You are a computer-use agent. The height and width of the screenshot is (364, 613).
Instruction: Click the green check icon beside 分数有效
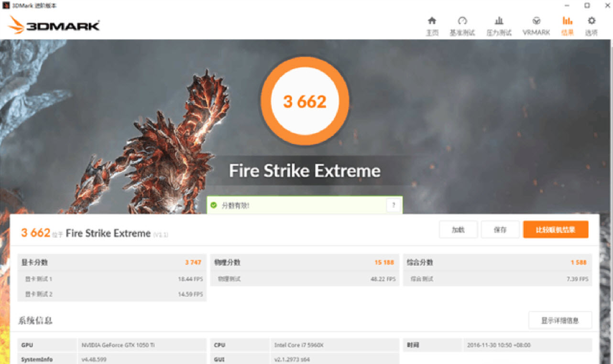[x=214, y=205]
